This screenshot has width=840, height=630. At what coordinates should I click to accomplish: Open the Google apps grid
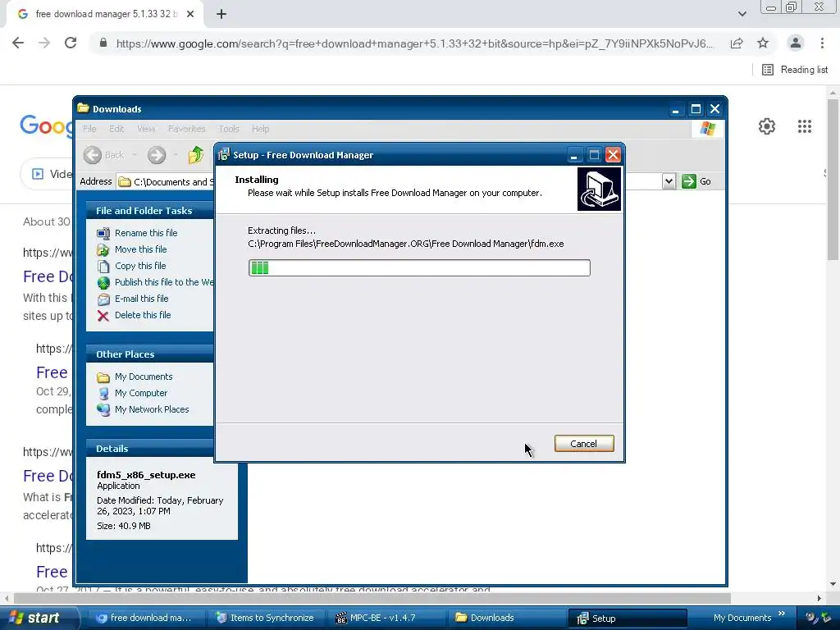tap(804, 126)
